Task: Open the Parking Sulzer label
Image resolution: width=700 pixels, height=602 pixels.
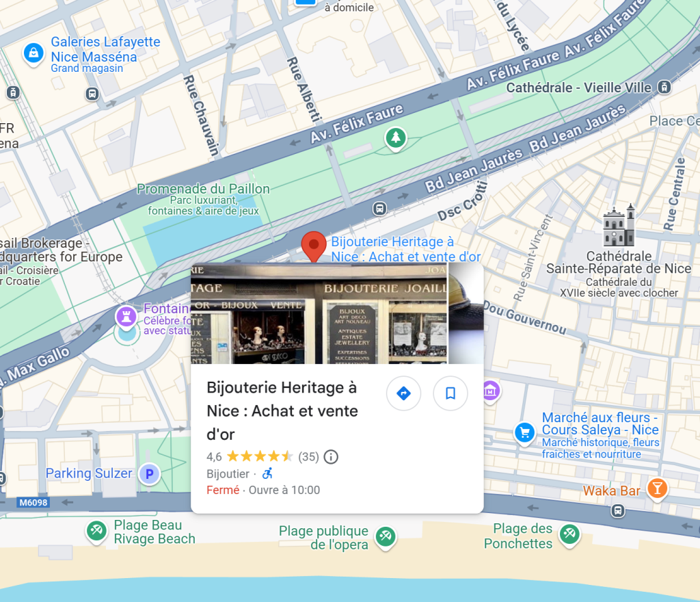Action: tap(89, 473)
